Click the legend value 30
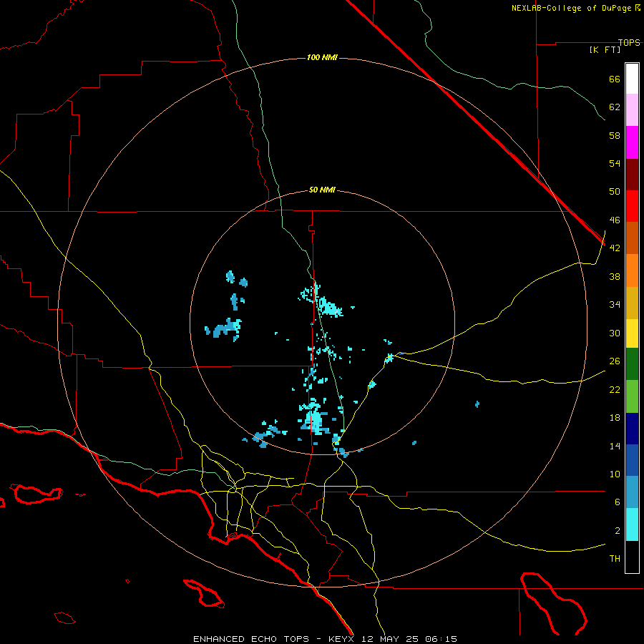644x644 pixels. tap(615, 333)
